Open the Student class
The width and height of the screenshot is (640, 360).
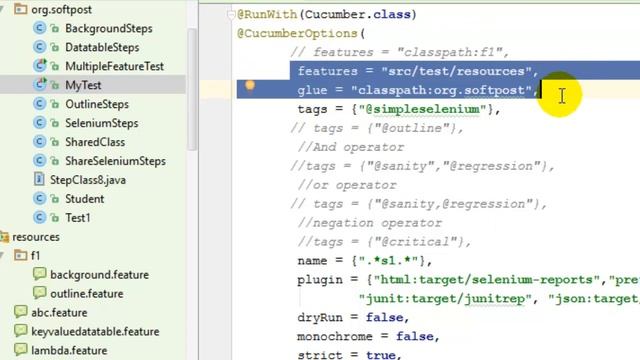[x=84, y=199]
